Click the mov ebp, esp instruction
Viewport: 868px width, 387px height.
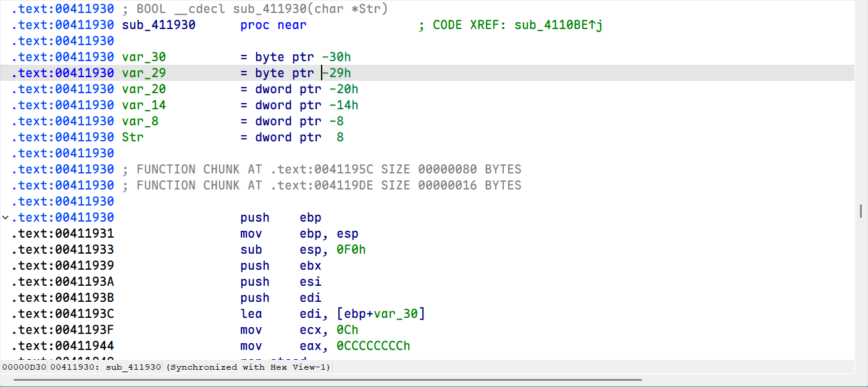point(299,233)
